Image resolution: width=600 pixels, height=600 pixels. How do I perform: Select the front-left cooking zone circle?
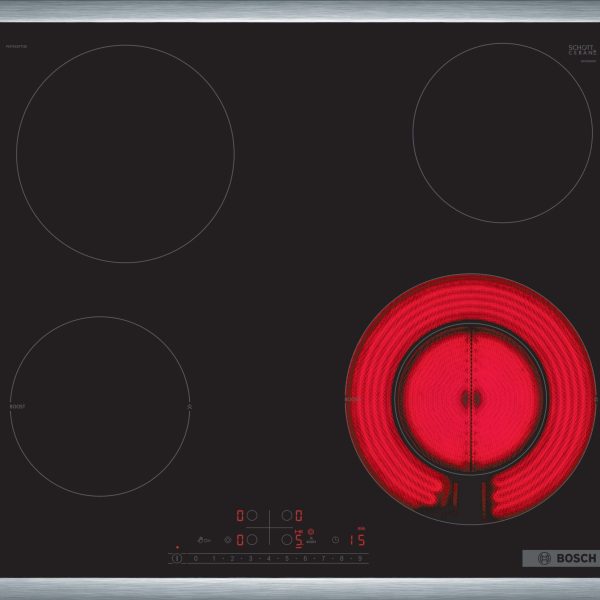pyautogui.click(x=252, y=540)
